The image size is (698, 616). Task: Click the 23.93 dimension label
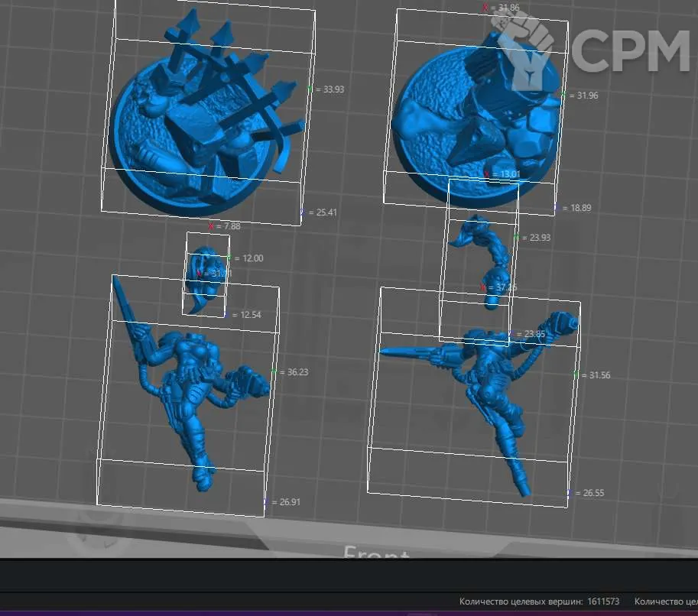click(540, 238)
